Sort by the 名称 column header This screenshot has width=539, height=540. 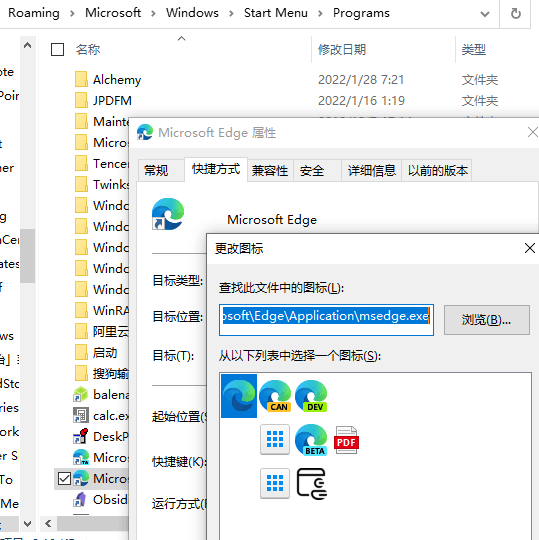click(88, 49)
